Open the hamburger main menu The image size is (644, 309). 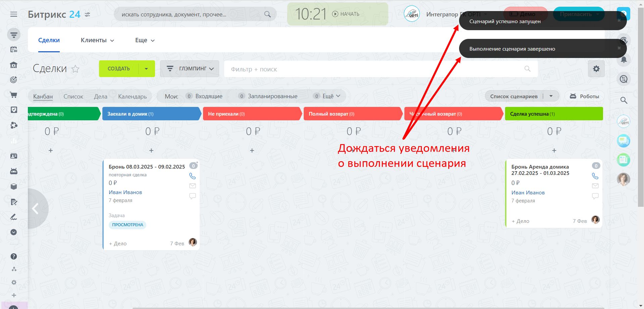click(x=14, y=14)
